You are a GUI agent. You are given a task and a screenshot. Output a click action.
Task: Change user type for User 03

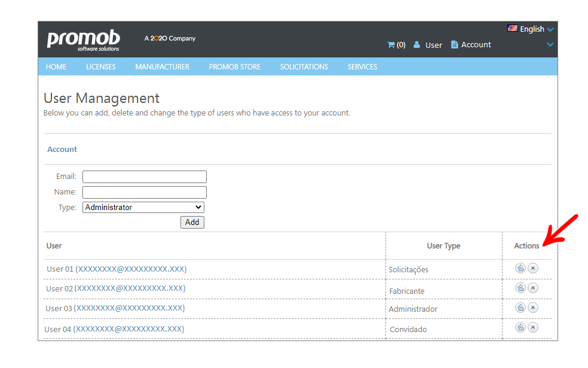coord(520,308)
